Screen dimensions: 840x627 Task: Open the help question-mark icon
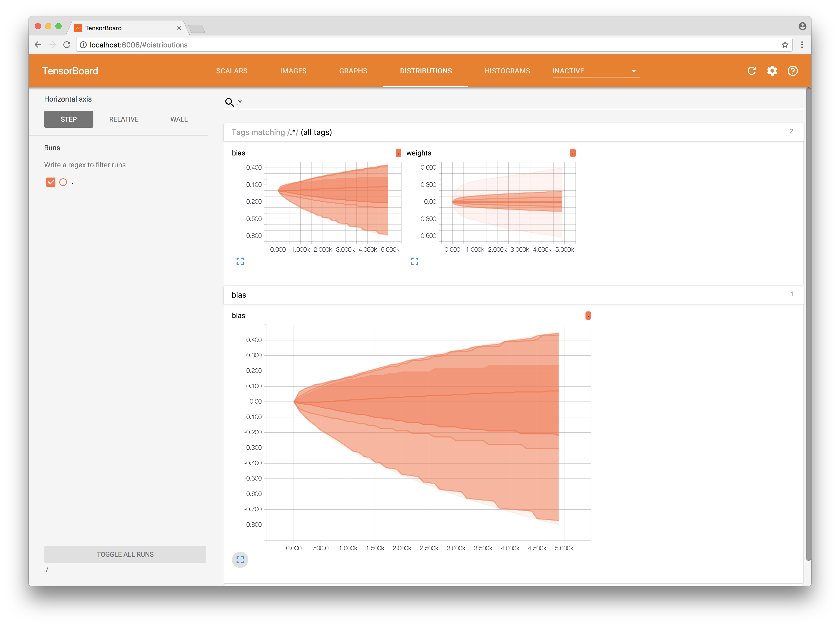coord(793,71)
